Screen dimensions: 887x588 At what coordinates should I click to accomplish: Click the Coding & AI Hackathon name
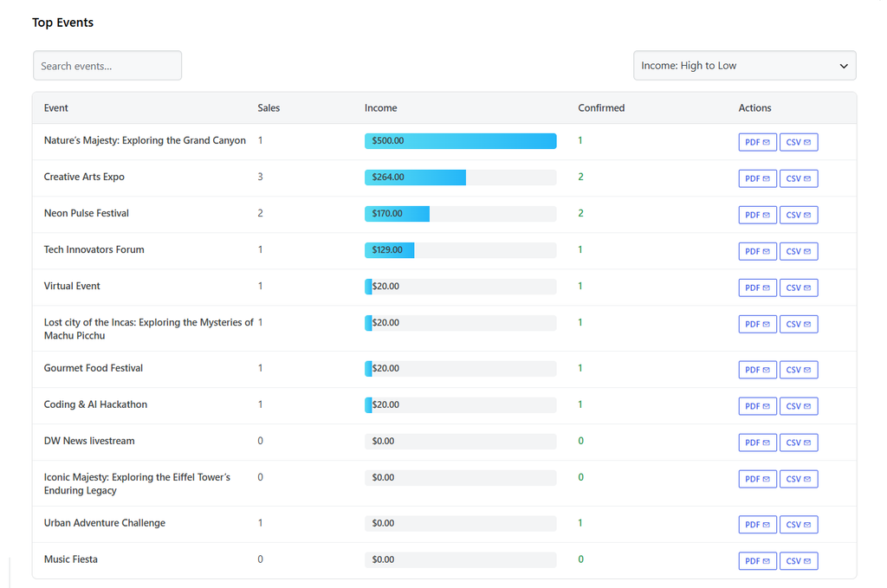click(x=95, y=404)
